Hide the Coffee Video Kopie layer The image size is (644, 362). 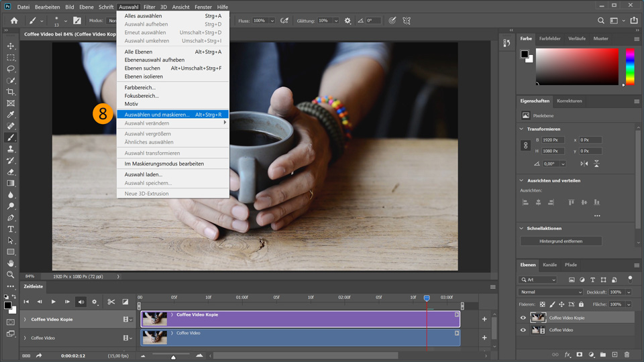tap(523, 318)
